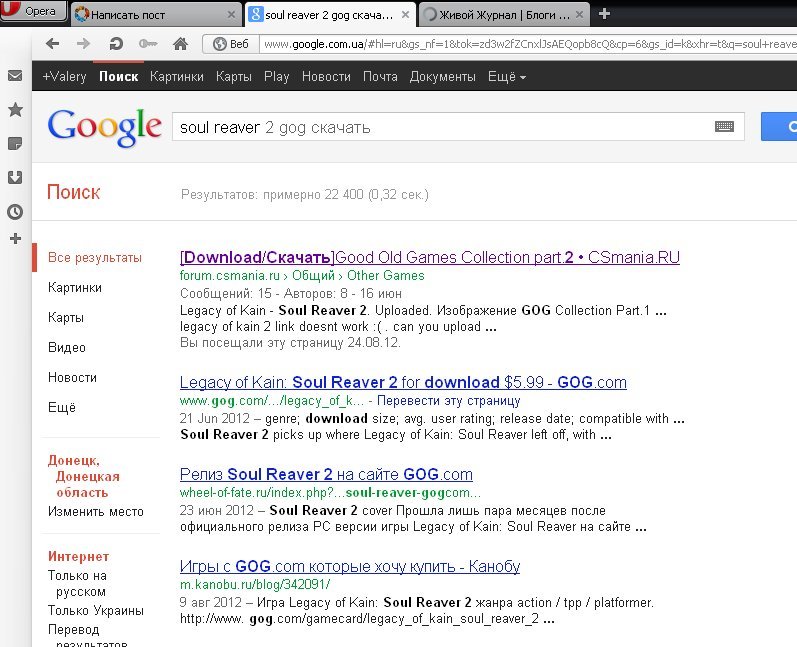Open Play in the Google top bar
Image resolution: width=797 pixels, height=647 pixels.
tap(277, 76)
